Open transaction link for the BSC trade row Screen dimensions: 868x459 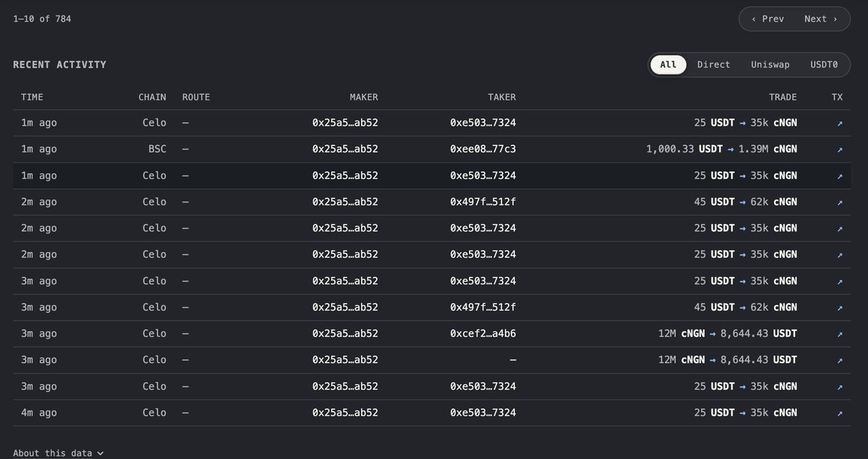click(840, 150)
